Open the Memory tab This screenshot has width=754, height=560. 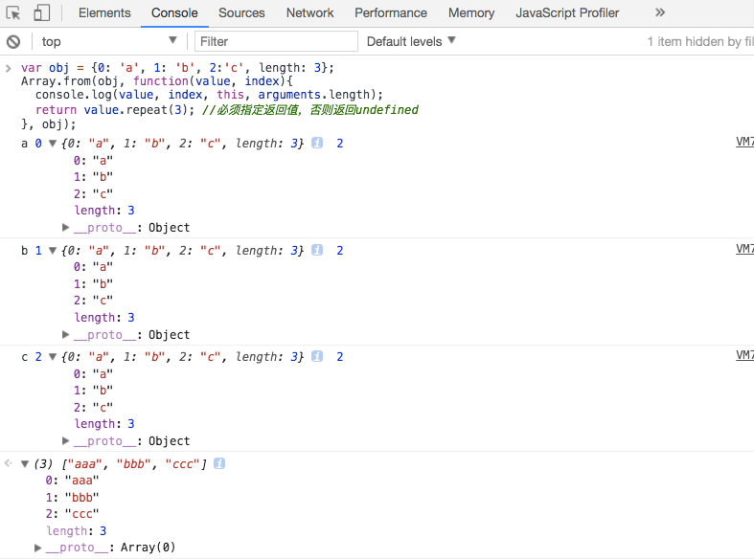tap(471, 13)
